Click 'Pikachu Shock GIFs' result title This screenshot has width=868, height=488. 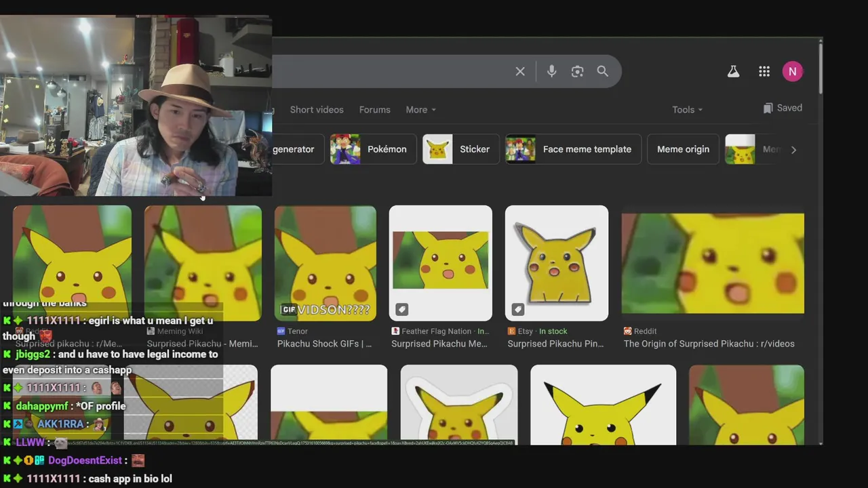click(324, 344)
